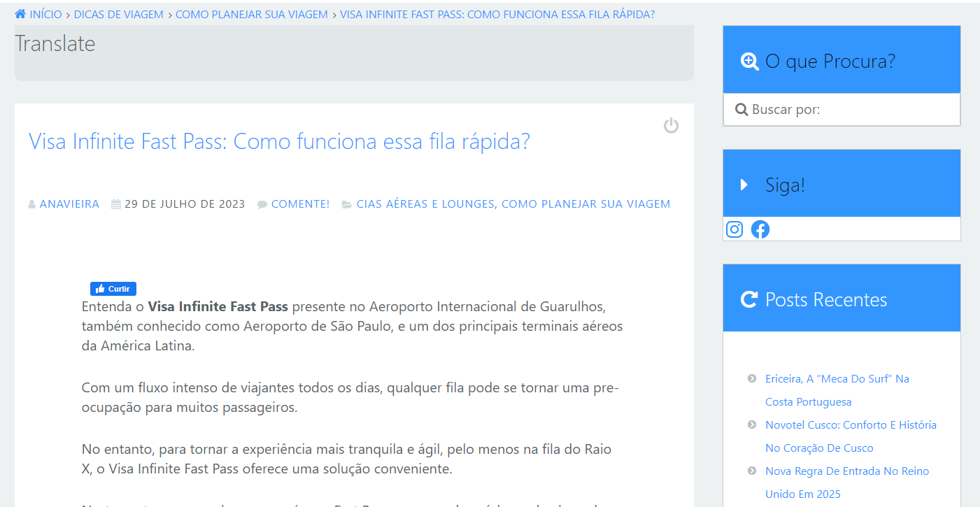Image resolution: width=980 pixels, height=507 pixels.
Task: Open post Nova Regra De Entrada No Reino Unido
Action: [x=847, y=483]
